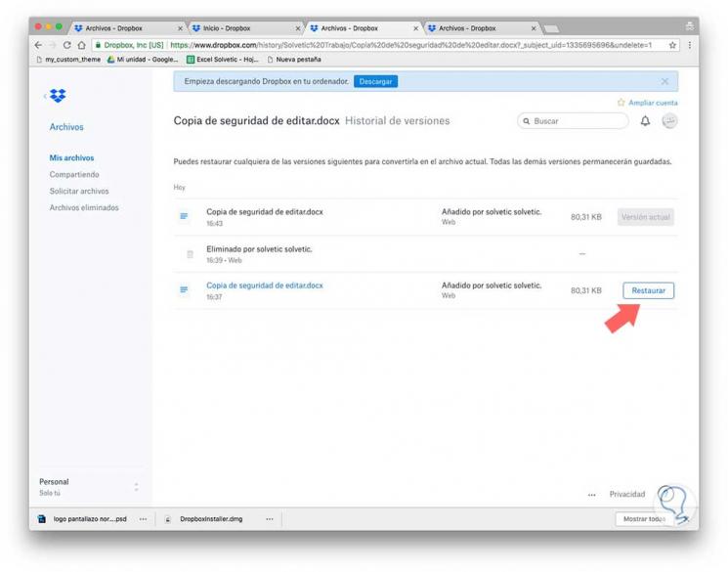Screen dimensions: 728x572
Task: Focus the Buscar search field
Action: (x=573, y=121)
